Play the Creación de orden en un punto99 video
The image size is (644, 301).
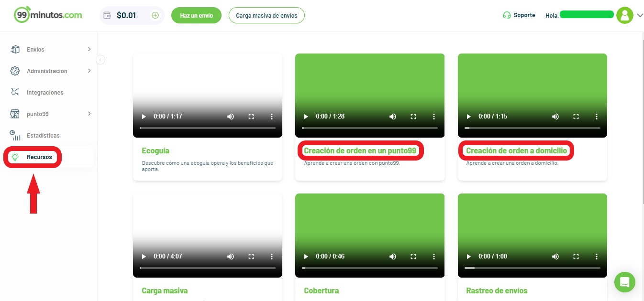pyautogui.click(x=306, y=116)
